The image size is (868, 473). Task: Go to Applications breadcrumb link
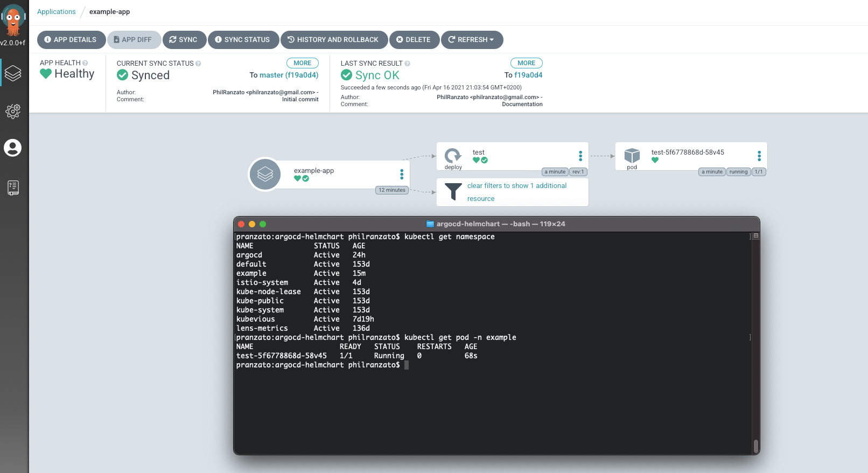click(x=57, y=12)
